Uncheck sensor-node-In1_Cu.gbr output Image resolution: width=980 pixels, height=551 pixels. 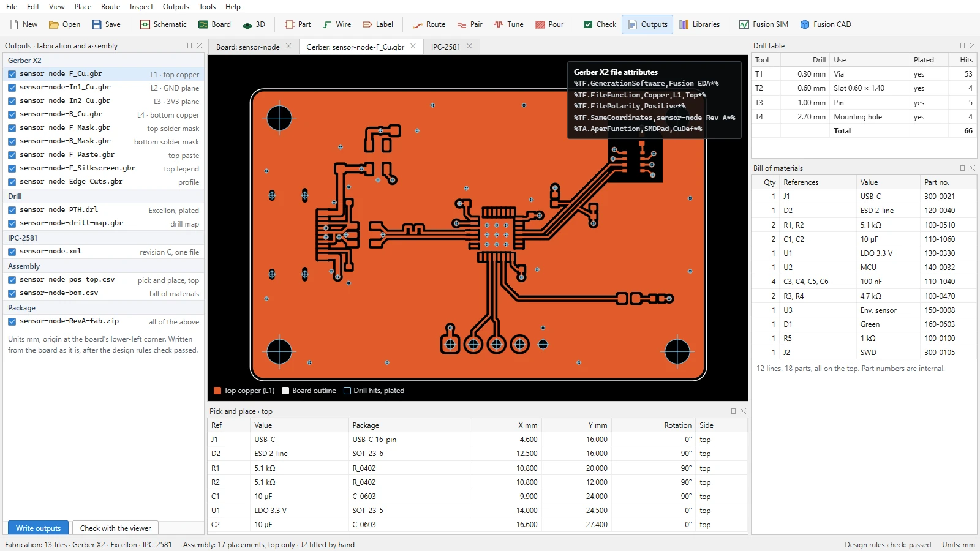pyautogui.click(x=12, y=88)
